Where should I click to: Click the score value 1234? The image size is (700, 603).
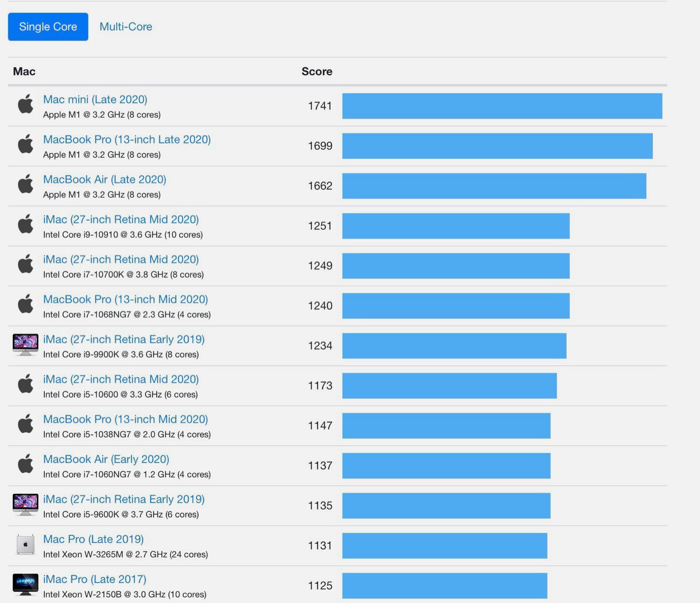[320, 345]
